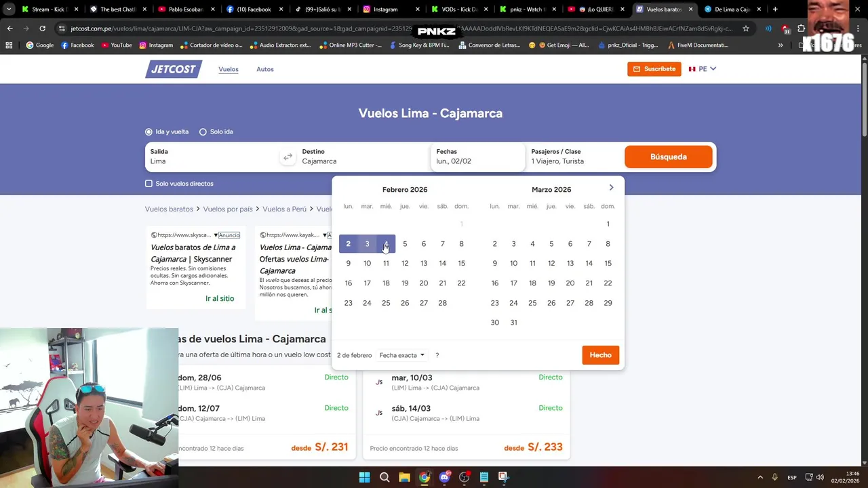Select February 14 in the calendar
This screenshot has height=488, width=868.
point(442,263)
